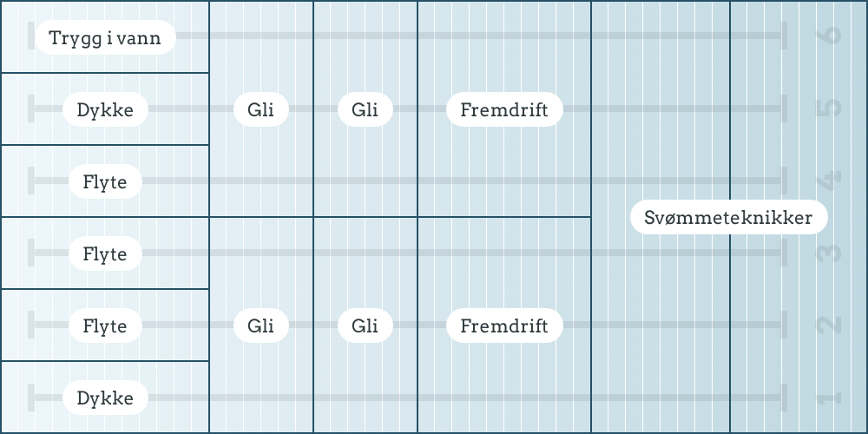Click the Dykke label in lane 5

pyautogui.click(x=105, y=109)
